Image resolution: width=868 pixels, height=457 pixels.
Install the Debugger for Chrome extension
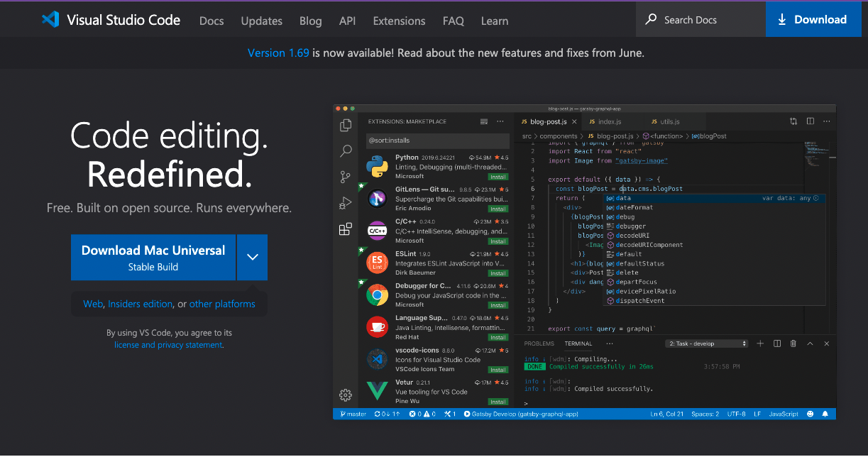click(498, 305)
